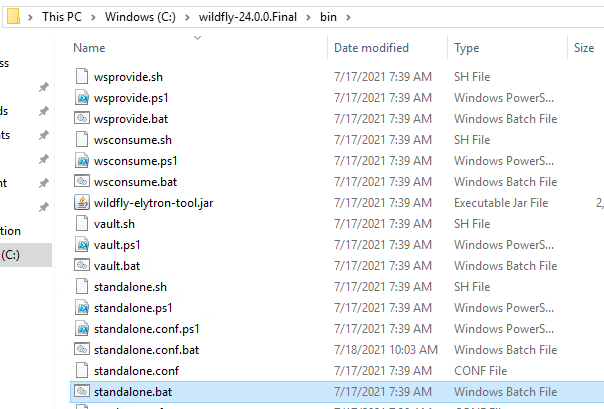Click the folder icon in the address bar
Image resolution: width=604 pixels, height=409 pixels.
pos(13,17)
